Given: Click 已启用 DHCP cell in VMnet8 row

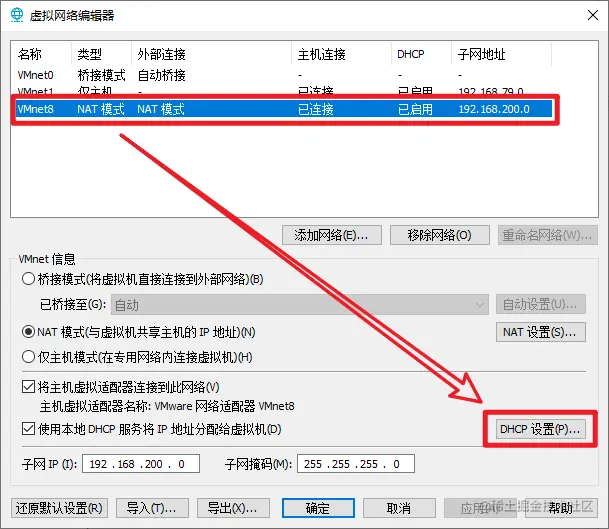Looking at the screenshot, I should 415,109.
